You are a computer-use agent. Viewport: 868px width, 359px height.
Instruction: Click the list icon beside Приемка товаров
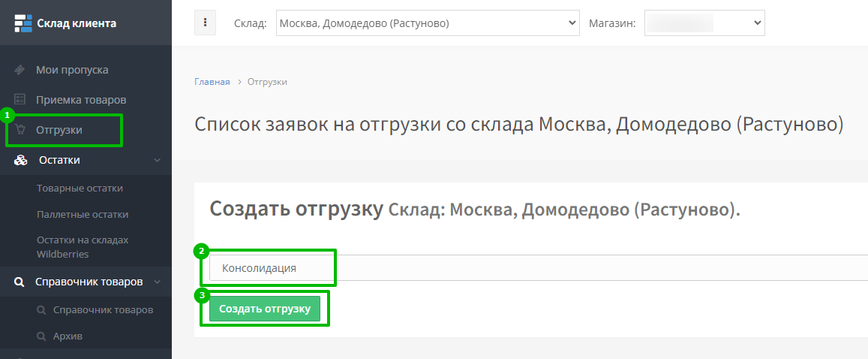20,99
